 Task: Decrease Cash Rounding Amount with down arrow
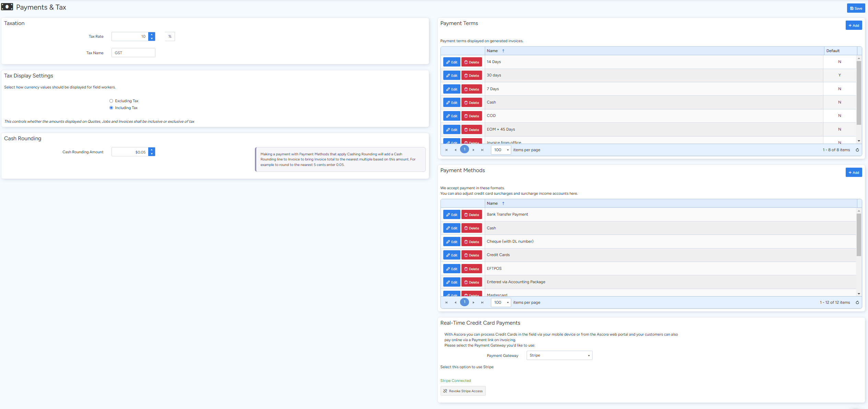point(152,154)
